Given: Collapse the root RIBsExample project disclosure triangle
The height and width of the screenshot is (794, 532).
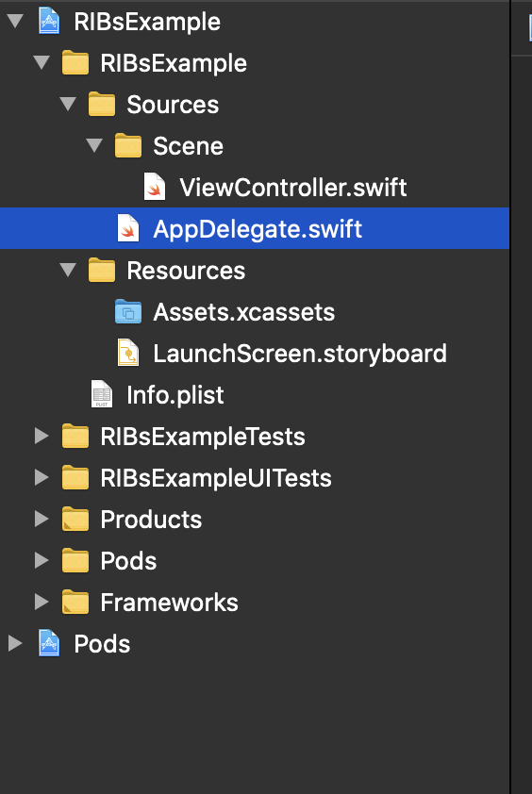Looking at the screenshot, I should tap(15, 22).
